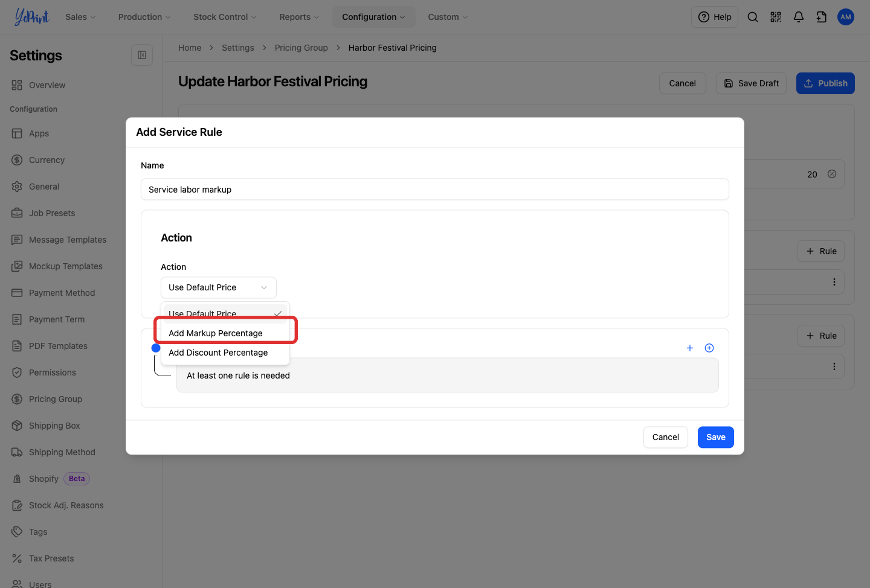Screen dimensions: 870x588
Task: Open the search icon in top bar
Action: (753, 17)
